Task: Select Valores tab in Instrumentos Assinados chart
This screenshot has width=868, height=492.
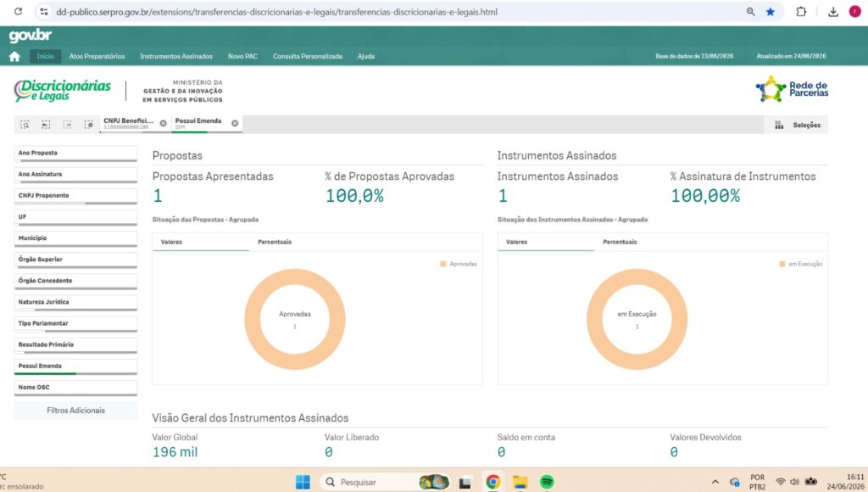Action: [516, 242]
